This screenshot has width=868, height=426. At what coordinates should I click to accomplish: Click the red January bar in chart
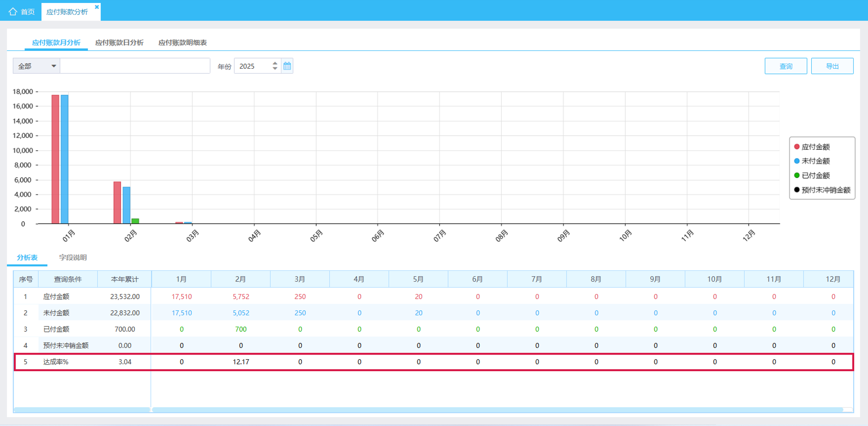coord(55,159)
